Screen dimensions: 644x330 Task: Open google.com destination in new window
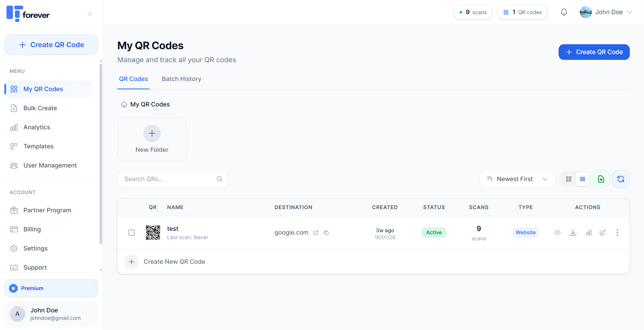(316, 233)
